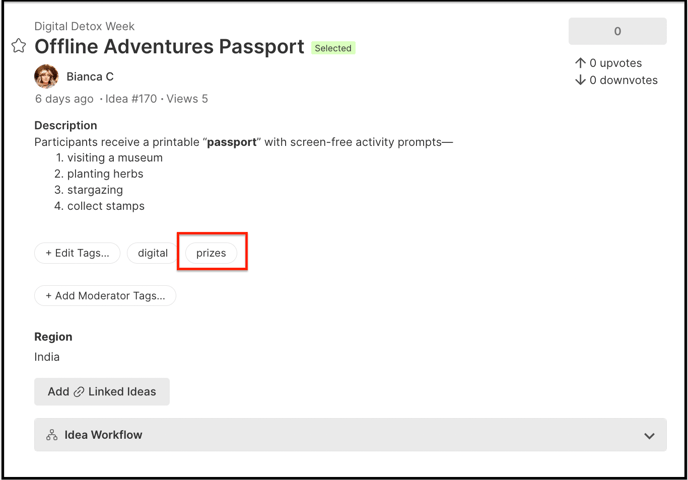The height and width of the screenshot is (480, 688).
Task: Open the Idea Workflow section bar
Action: click(x=350, y=435)
